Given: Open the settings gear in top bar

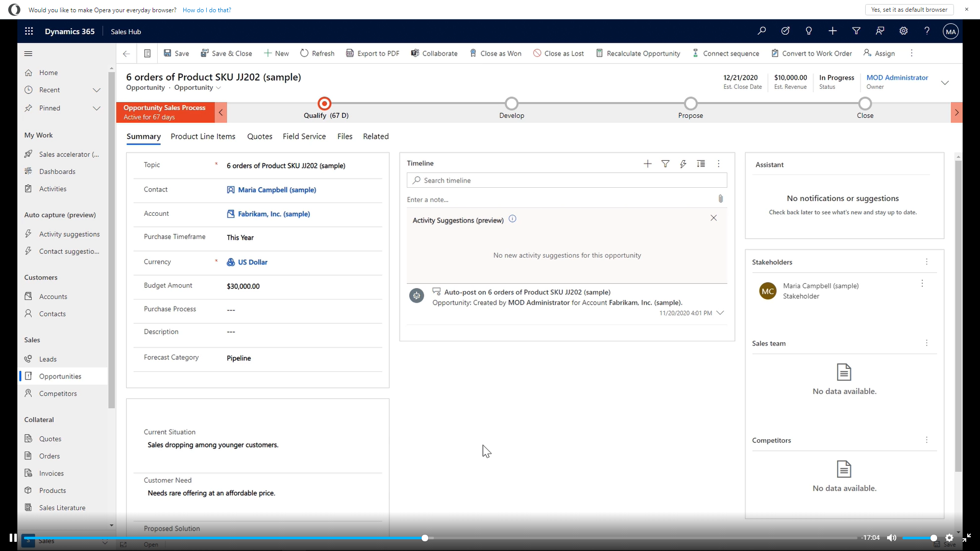Looking at the screenshot, I should (x=903, y=31).
